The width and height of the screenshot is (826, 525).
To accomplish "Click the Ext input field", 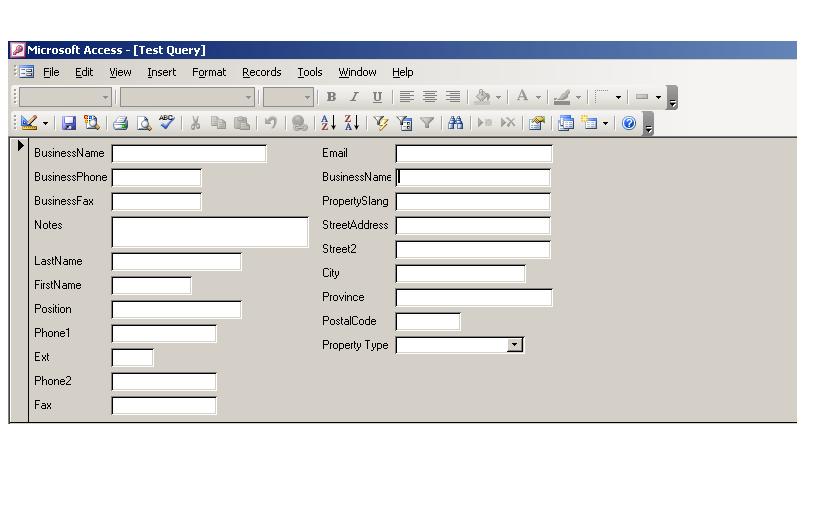I will pos(132,358).
